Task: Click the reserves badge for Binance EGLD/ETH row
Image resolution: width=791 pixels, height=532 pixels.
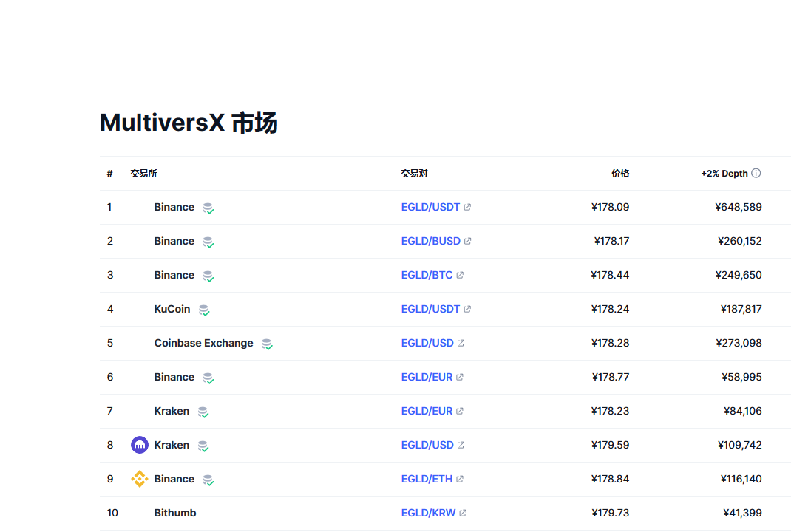Action: coord(208,480)
